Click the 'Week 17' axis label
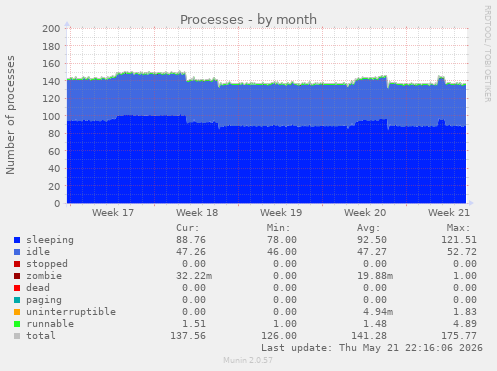The width and height of the screenshot is (497, 371). [x=113, y=213]
